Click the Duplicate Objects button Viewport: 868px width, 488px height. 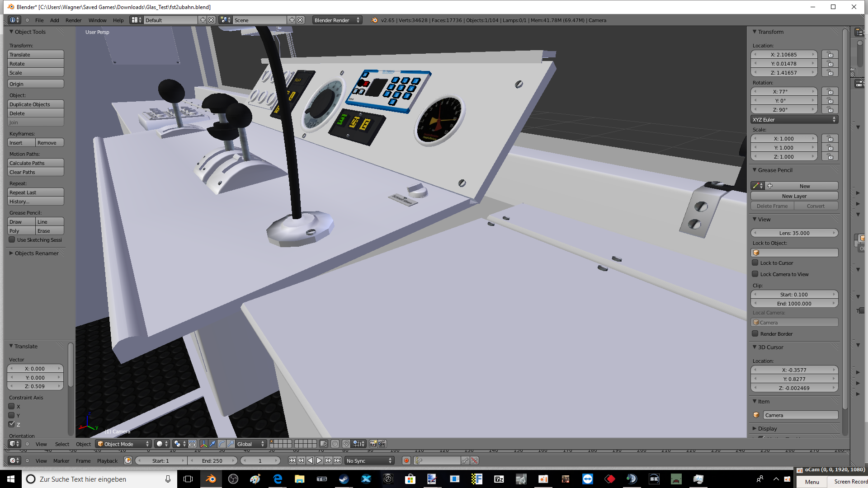pos(35,104)
